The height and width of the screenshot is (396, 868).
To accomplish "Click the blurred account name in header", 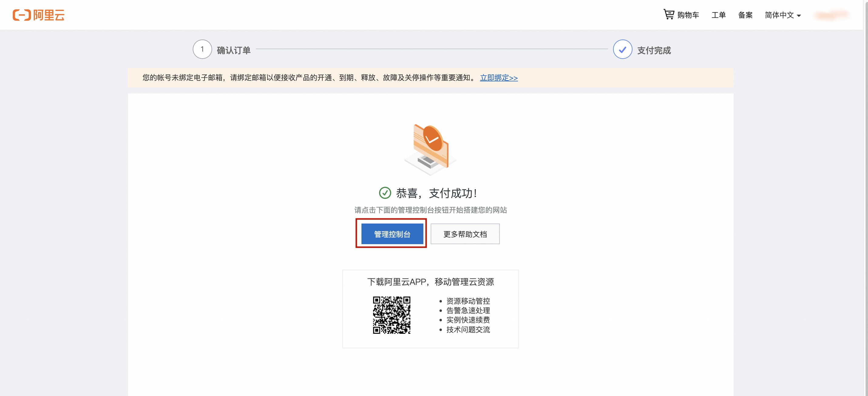I will 832,15.
